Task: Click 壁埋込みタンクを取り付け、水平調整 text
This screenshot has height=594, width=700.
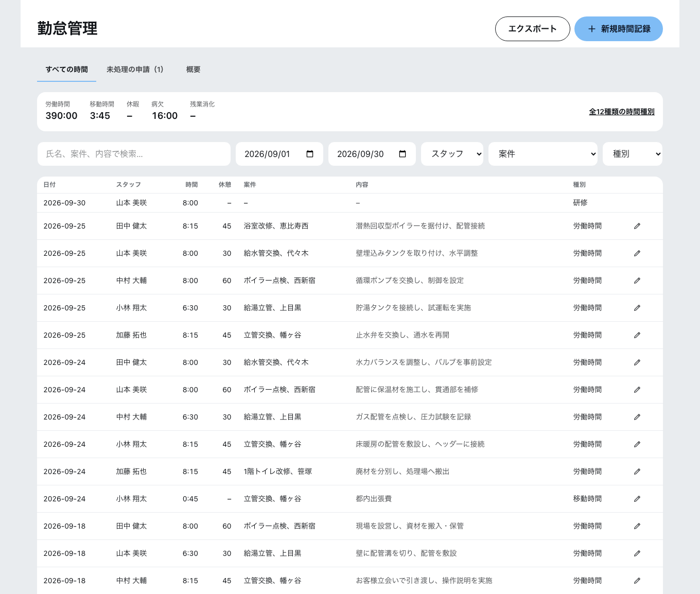Action: (x=416, y=253)
